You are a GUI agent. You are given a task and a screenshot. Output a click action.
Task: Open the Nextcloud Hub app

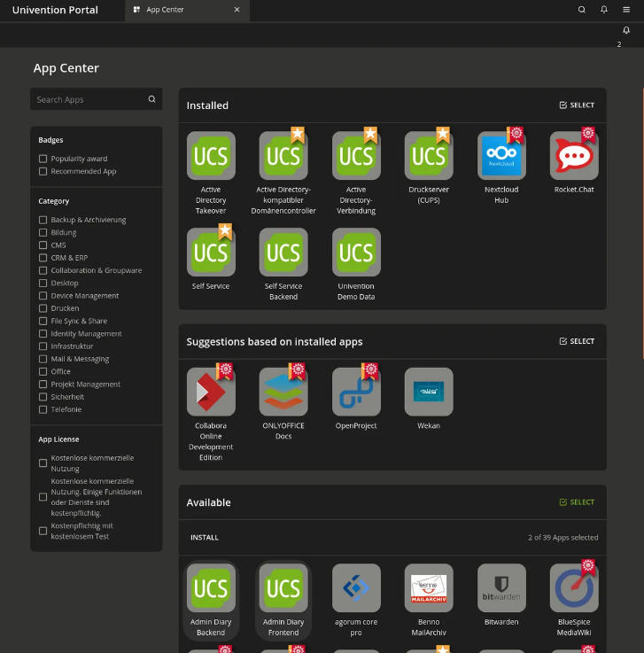click(x=501, y=156)
